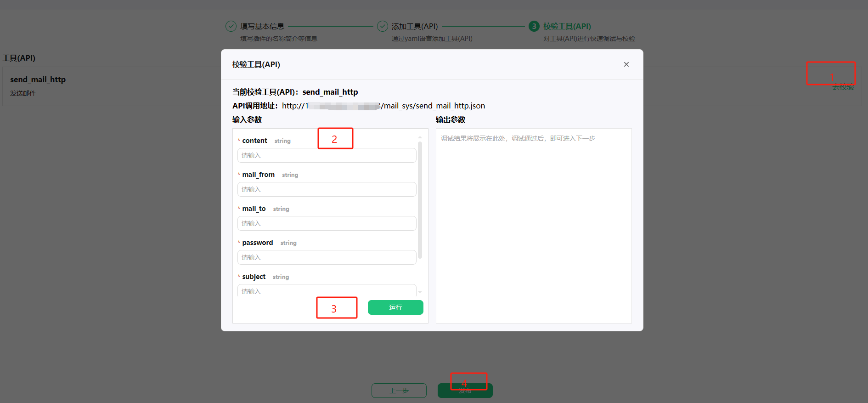Click the 输入参数 heading
868x403 pixels.
click(247, 119)
